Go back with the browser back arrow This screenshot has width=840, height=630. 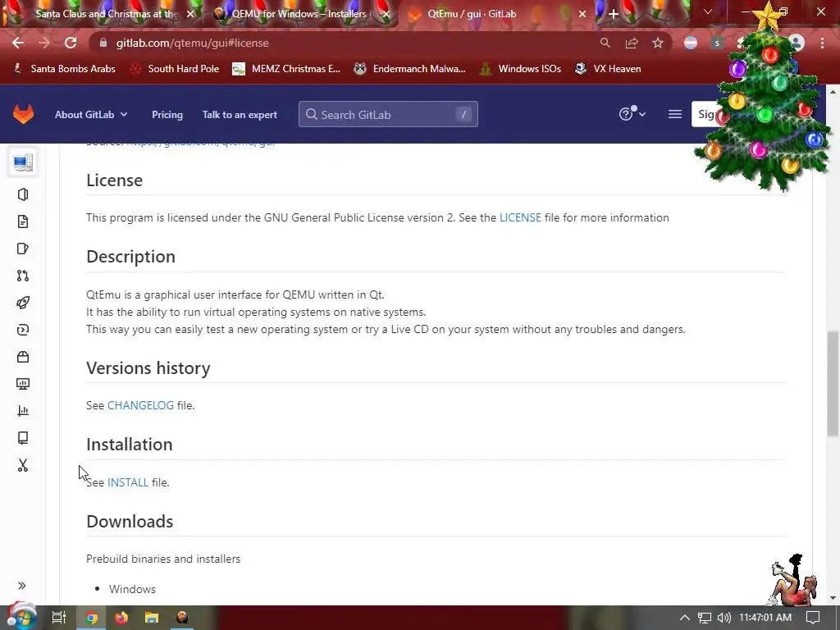click(x=18, y=43)
